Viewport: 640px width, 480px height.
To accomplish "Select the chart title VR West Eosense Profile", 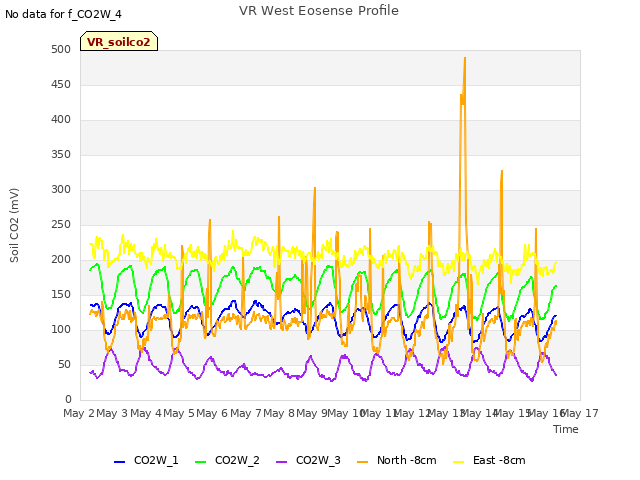I will pos(319,11).
